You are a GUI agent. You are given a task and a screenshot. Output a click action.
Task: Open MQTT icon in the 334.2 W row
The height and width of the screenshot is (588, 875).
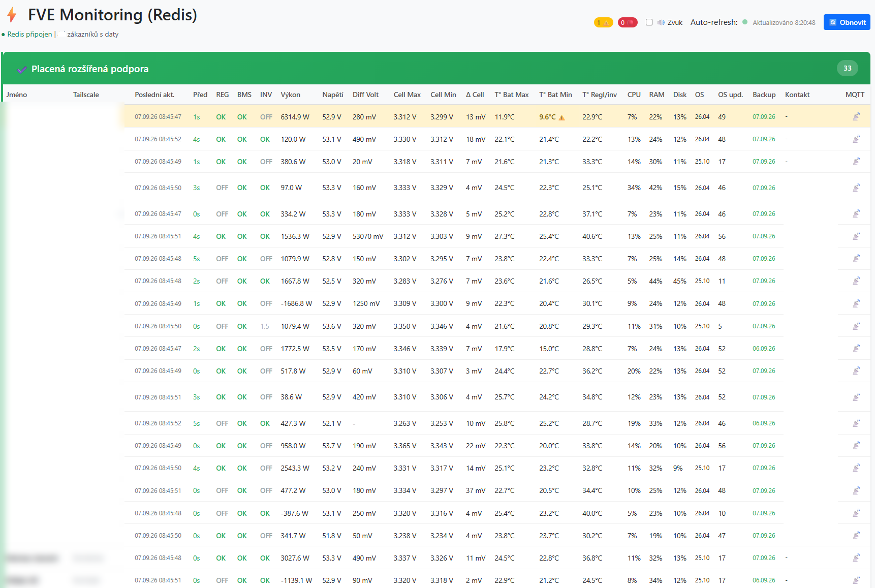pos(856,213)
